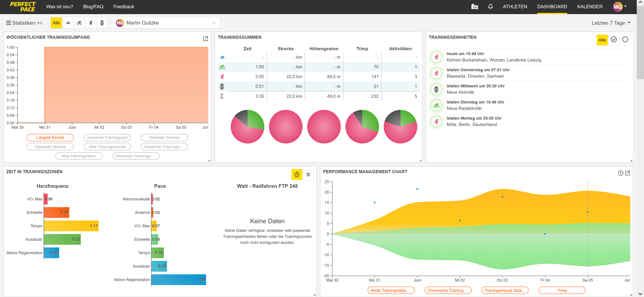Screen dimensions: 644x297
Task: Toggle Chronische Training… series
Action: 448,290
